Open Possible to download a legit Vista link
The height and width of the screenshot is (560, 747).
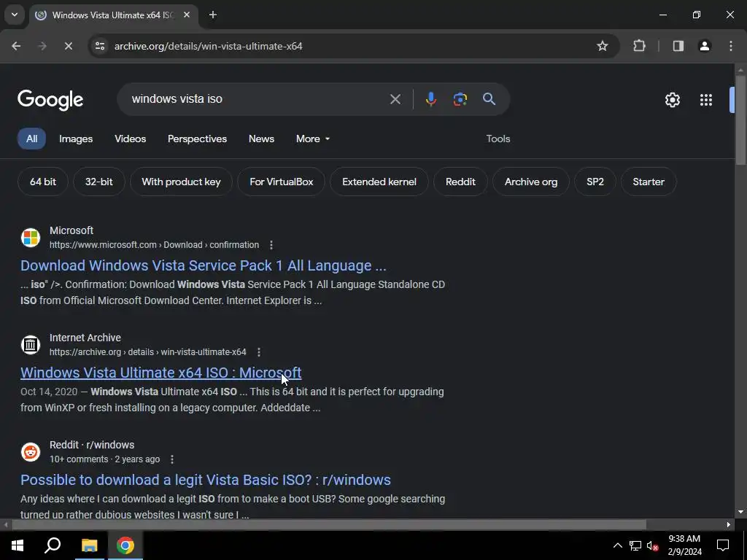tap(206, 480)
